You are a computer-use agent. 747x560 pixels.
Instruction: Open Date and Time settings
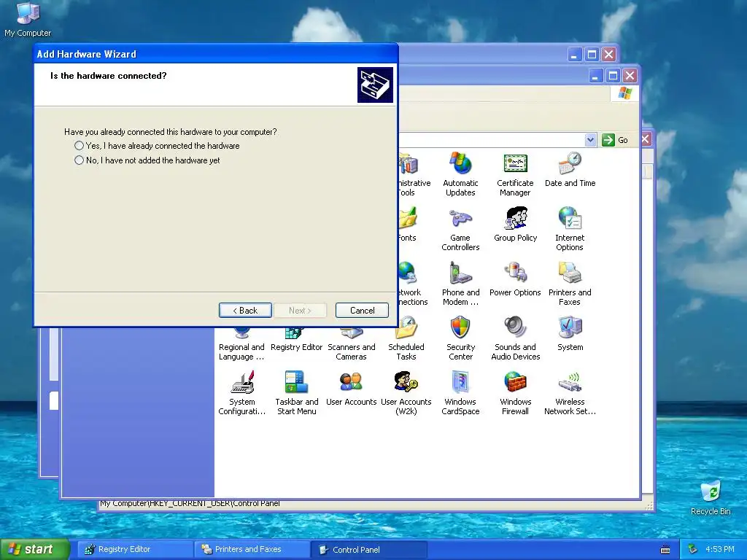point(570,169)
